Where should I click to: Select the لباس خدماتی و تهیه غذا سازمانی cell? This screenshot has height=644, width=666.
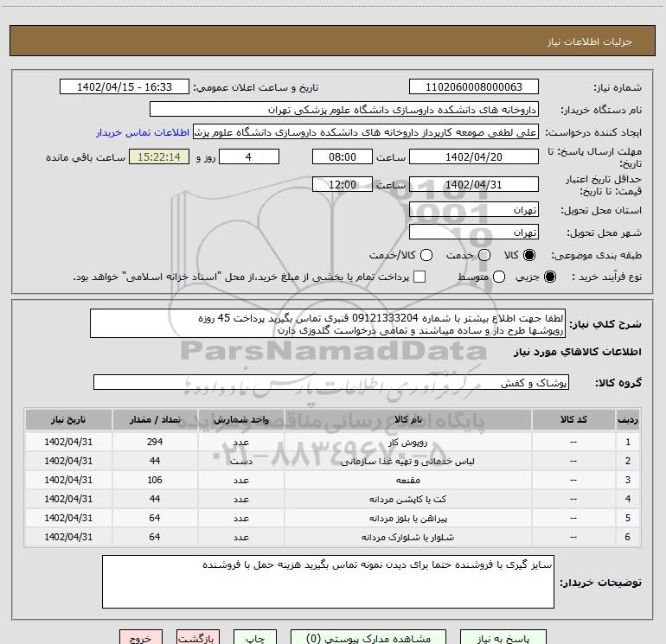click(x=407, y=461)
